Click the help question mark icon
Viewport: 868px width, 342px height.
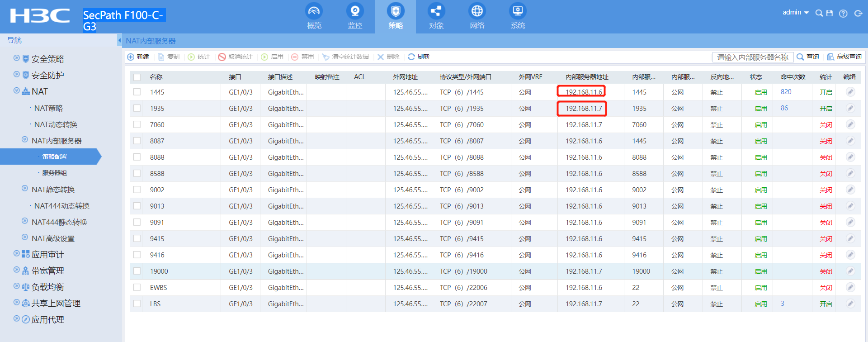pos(843,13)
